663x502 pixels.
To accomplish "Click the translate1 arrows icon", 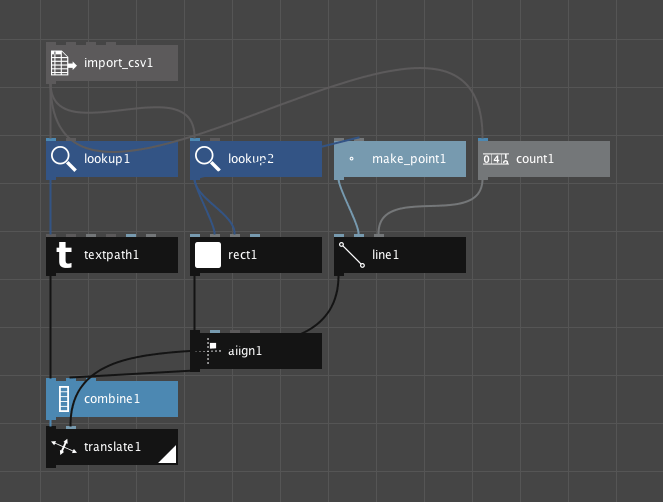I will pyautogui.click(x=64, y=447).
